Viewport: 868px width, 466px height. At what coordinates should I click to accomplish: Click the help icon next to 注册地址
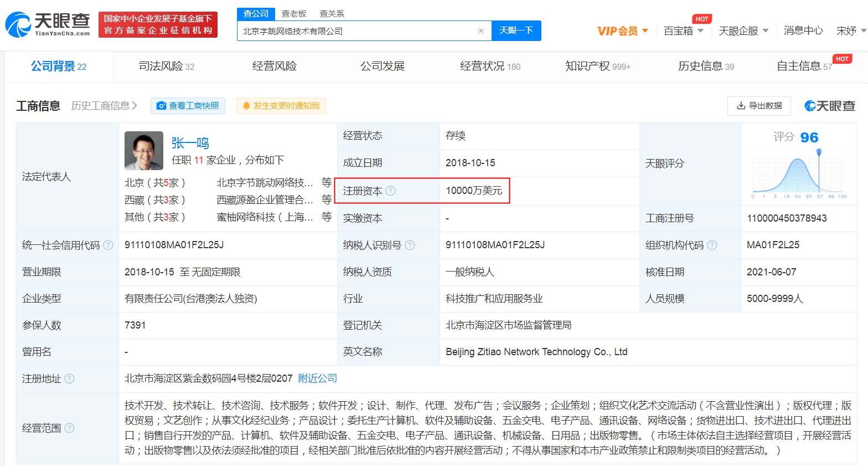[x=69, y=378]
